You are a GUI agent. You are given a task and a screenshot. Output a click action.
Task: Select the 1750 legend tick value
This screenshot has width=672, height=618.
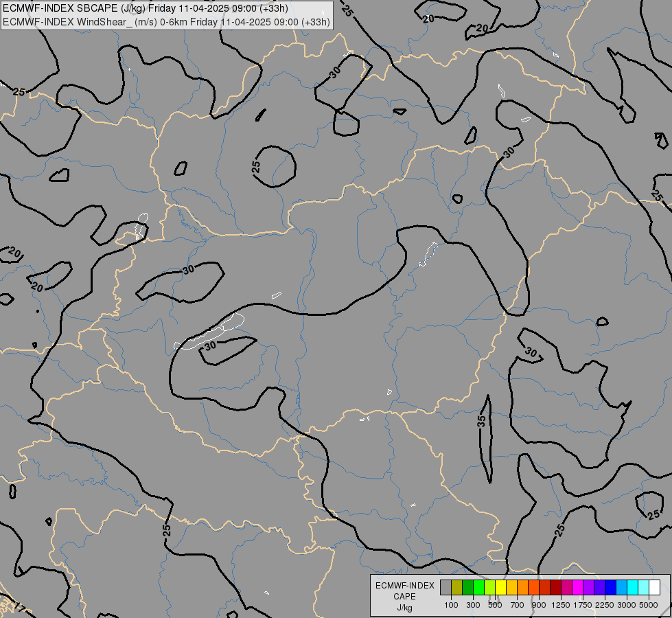coord(583,605)
